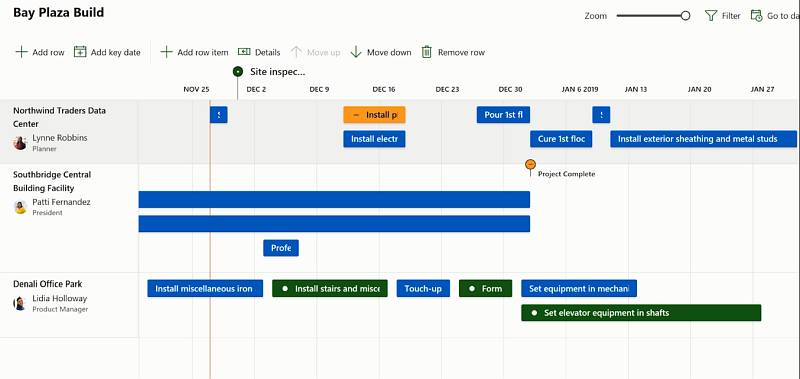Image resolution: width=800 pixels, height=379 pixels.
Task: Click the Add row plus icon
Action: (x=21, y=52)
